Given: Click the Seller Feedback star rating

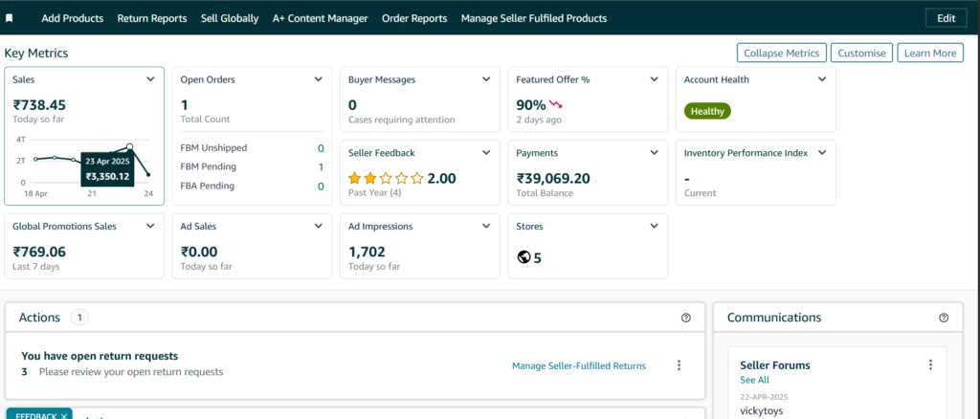Looking at the screenshot, I should click(385, 178).
